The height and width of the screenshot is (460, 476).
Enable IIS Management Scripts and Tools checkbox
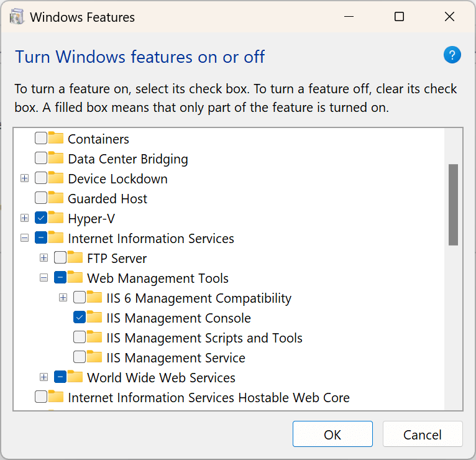pos(80,337)
